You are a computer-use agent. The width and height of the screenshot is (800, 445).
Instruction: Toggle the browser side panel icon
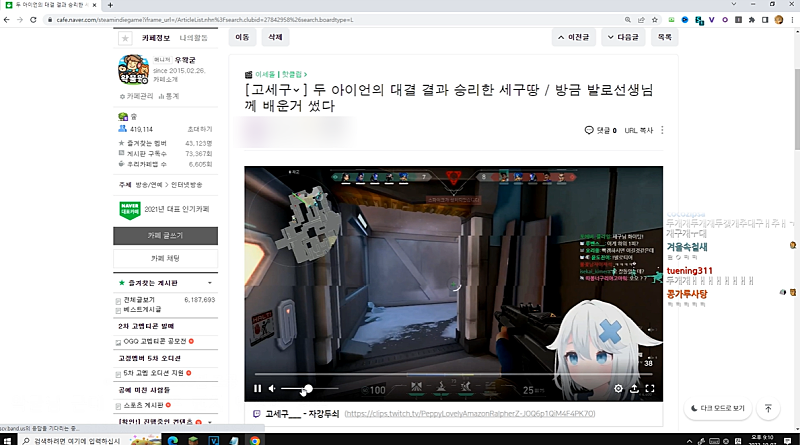click(x=765, y=20)
